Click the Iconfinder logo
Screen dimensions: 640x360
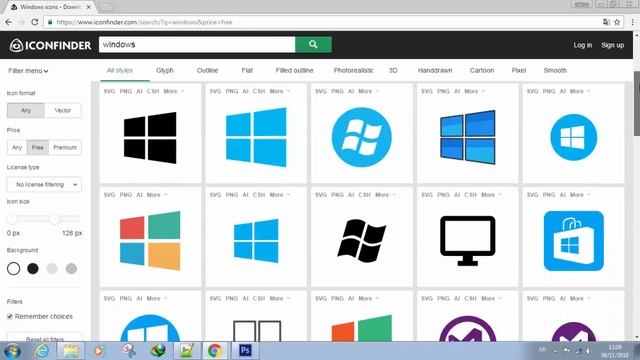tap(50, 45)
